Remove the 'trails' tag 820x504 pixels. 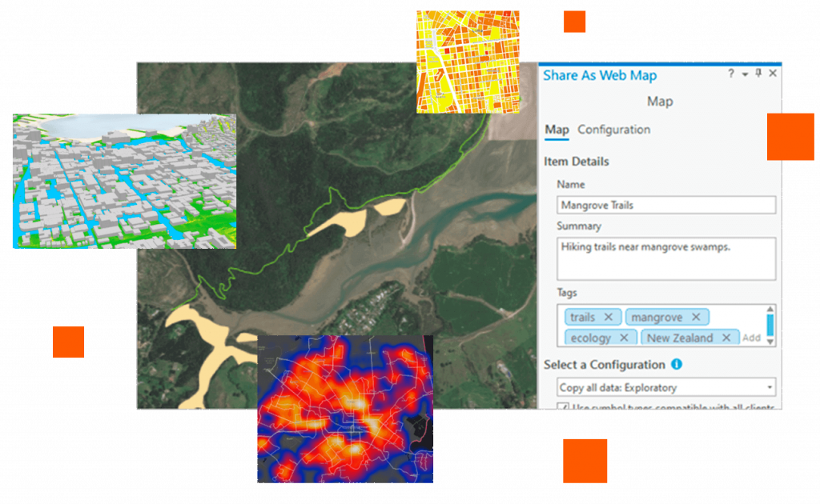[608, 317]
